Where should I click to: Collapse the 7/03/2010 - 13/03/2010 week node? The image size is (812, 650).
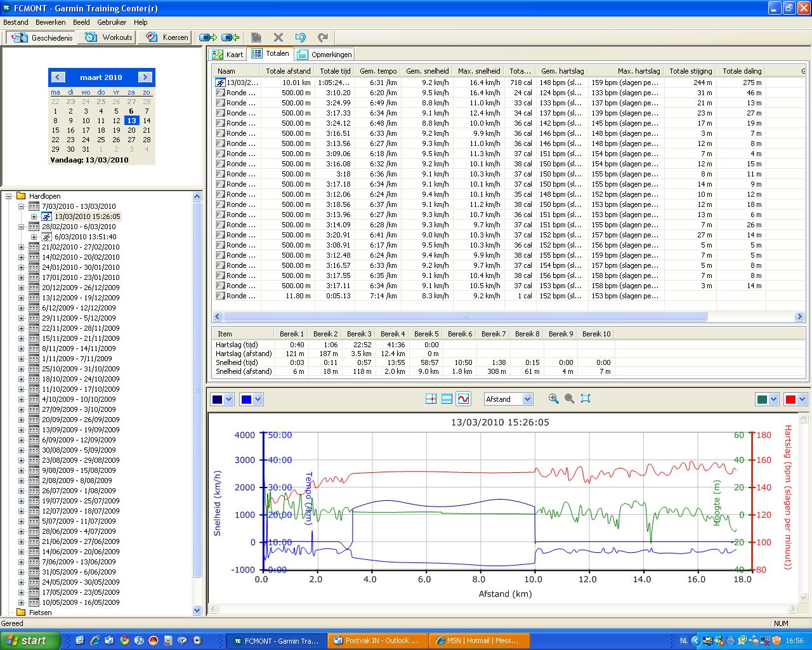[21, 206]
